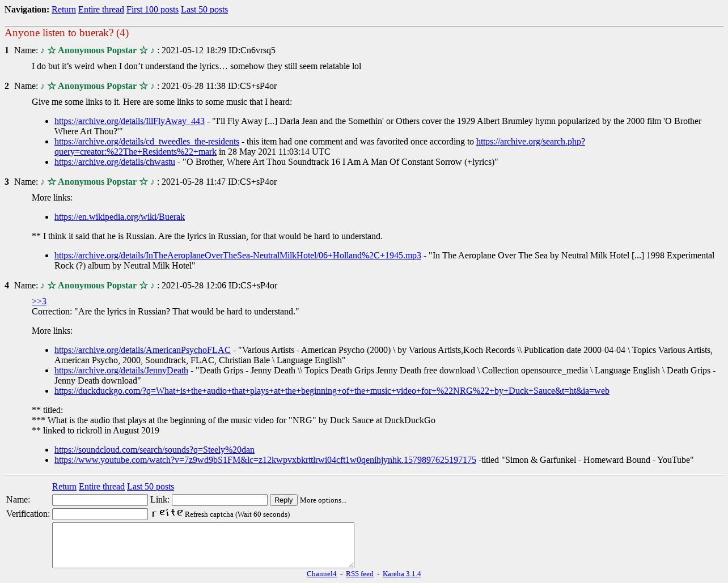Focus the Link input field
This screenshot has width=728, height=583.
tap(219, 500)
